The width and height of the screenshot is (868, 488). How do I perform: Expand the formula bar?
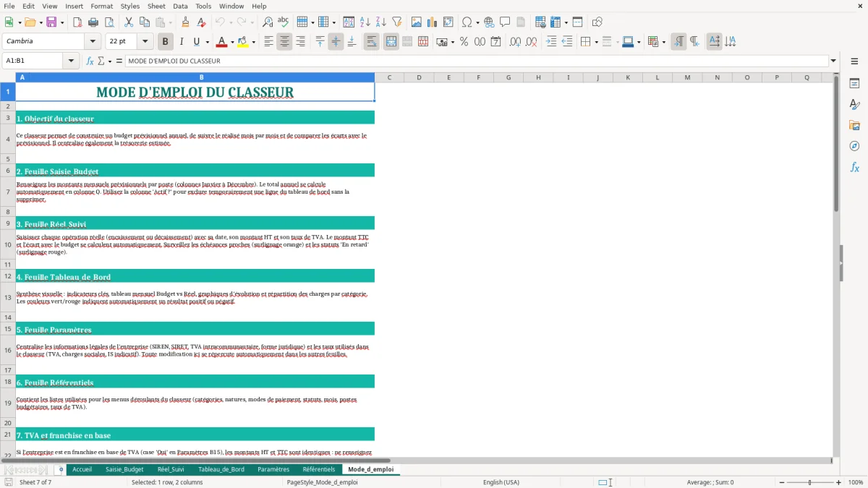[x=833, y=61]
